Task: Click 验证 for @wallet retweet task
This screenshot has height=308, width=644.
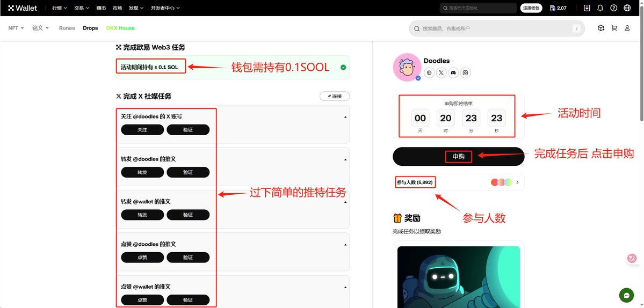Action: pos(188,215)
